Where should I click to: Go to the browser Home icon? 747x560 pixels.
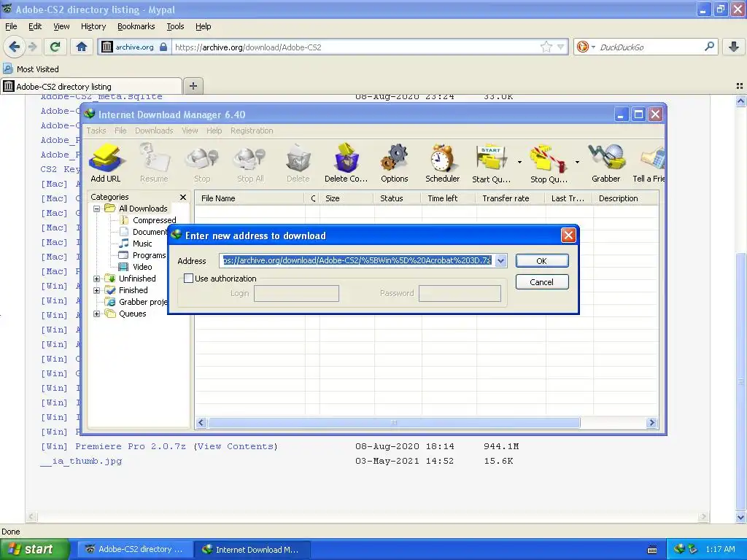tap(82, 47)
